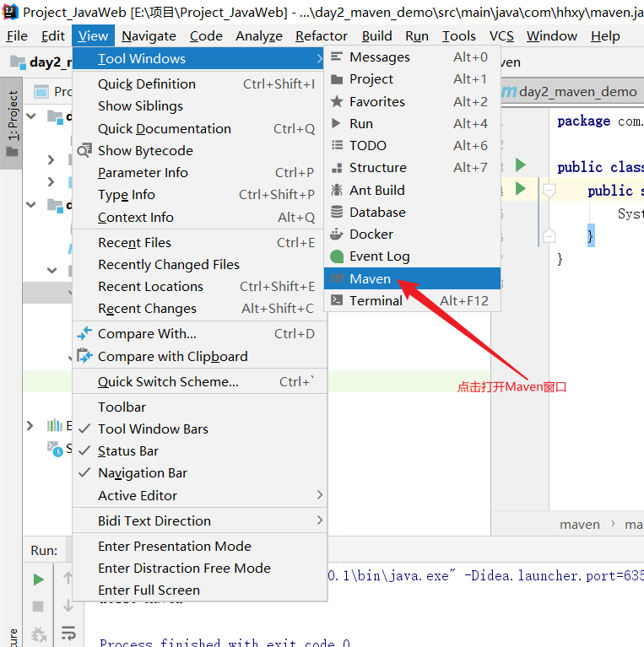
Task: Select Favorites in Tool Windows submenu
Action: tap(412, 101)
